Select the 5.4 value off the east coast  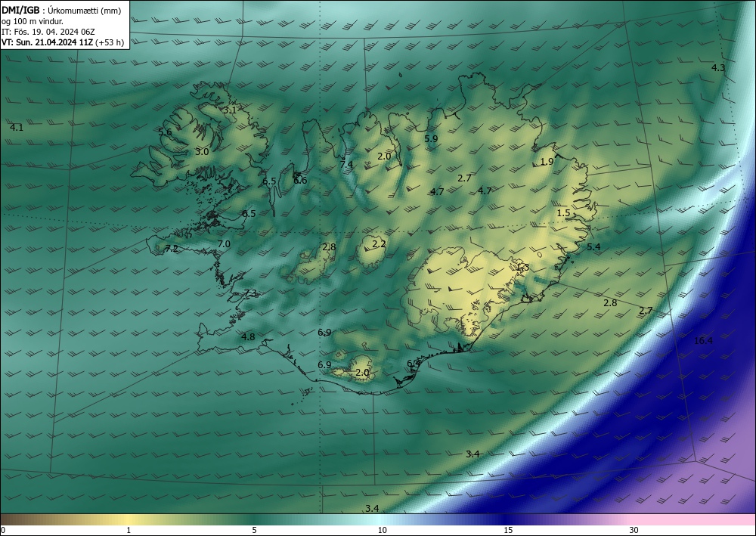(x=593, y=246)
